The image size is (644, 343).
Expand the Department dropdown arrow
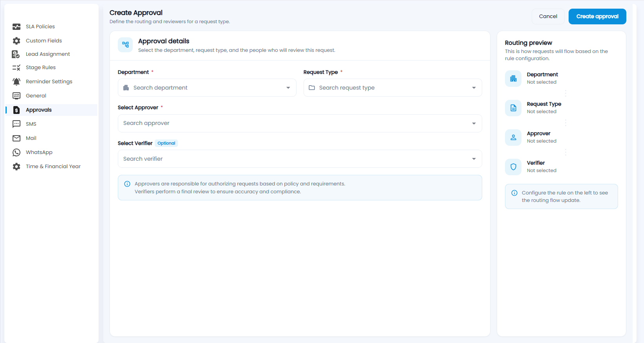[x=288, y=88]
